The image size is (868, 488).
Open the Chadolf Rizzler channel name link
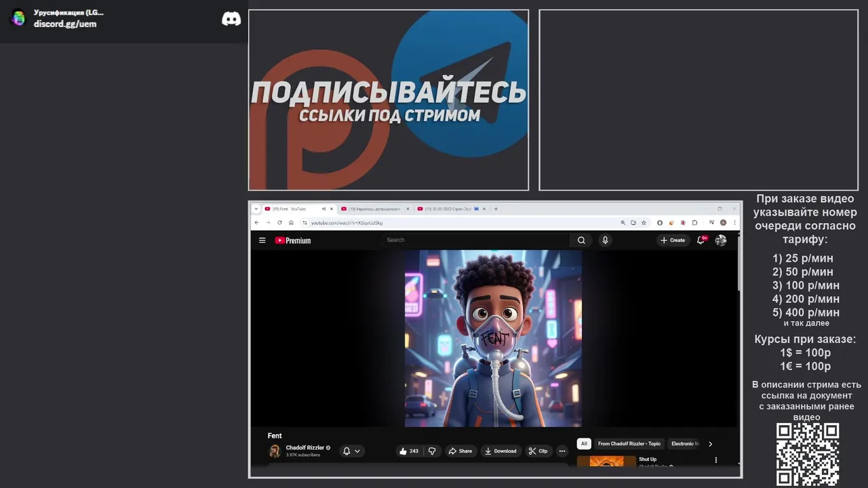pyautogui.click(x=305, y=447)
